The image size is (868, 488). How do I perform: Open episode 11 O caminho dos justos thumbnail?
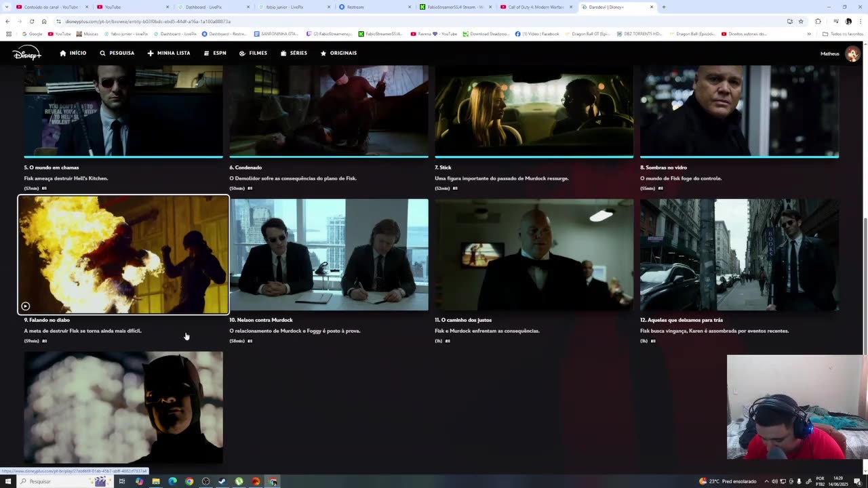click(x=534, y=255)
